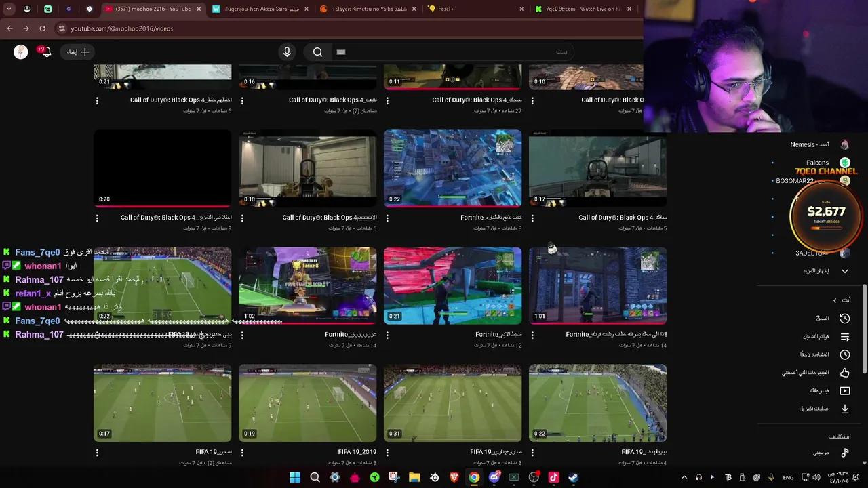Go back in browser history
The height and width of the screenshot is (488, 868).
click(x=9, y=28)
